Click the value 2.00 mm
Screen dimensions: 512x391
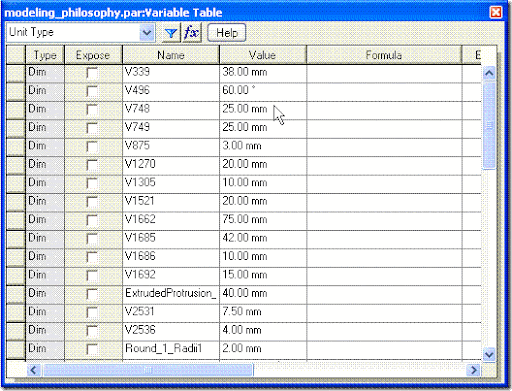[x=263, y=349]
